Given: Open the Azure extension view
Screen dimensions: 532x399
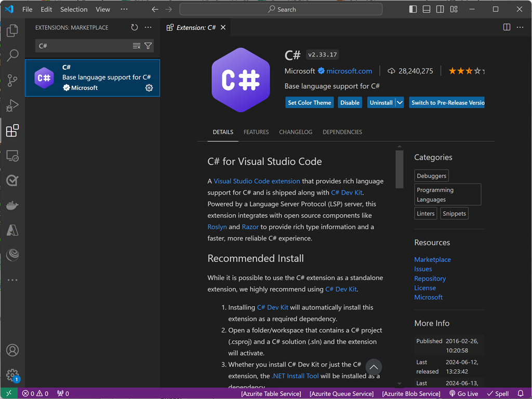Looking at the screenshot, I should pos(12,230).
